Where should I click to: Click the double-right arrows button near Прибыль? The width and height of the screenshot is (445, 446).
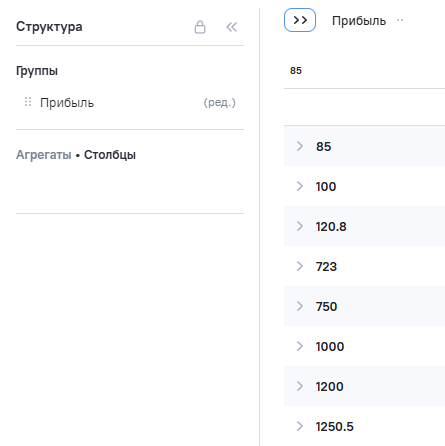(x=300, y=20)
